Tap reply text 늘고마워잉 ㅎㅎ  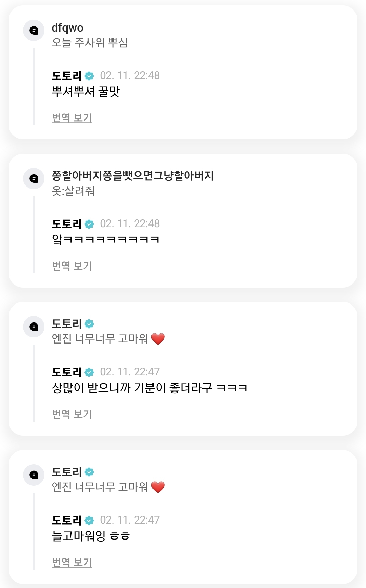[x=91, y=536]
